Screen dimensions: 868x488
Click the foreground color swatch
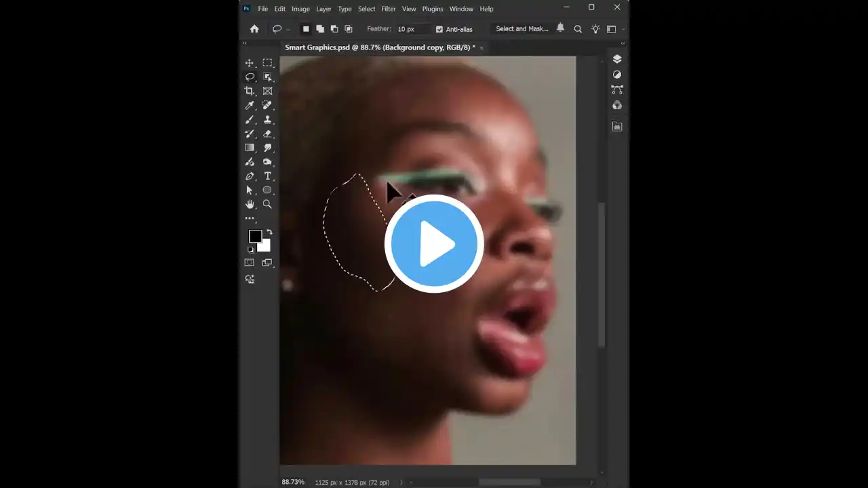[255, 236]
